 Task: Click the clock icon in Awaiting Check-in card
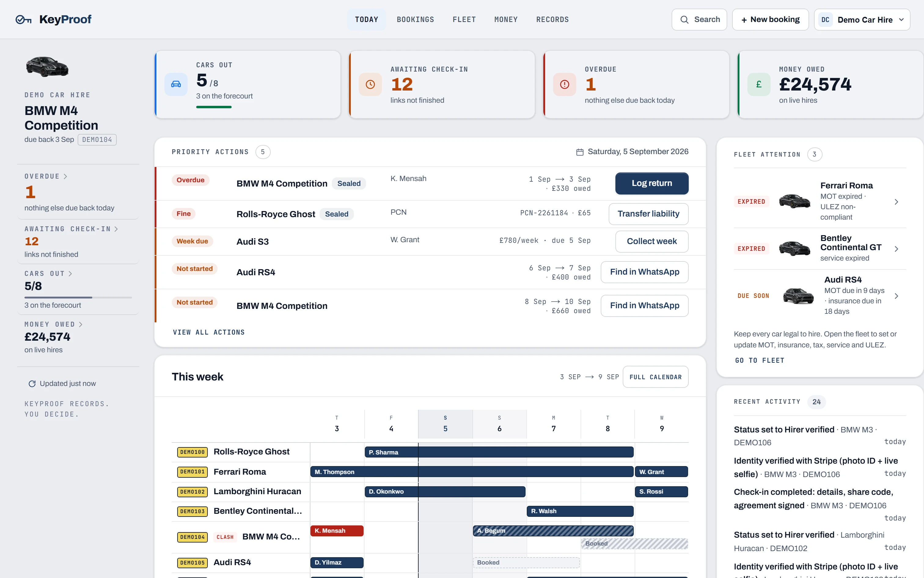pos(370,84)
